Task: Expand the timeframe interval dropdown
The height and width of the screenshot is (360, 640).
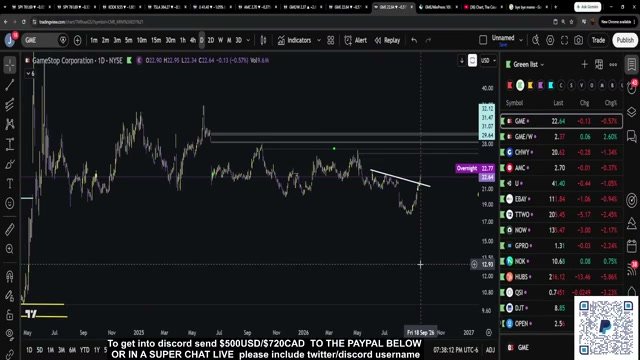Action: click(248, 40)
